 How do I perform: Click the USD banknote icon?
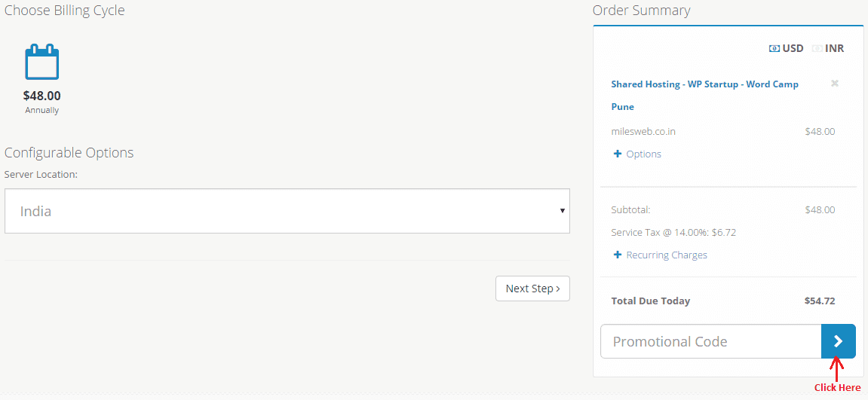[x=774, y=49]
